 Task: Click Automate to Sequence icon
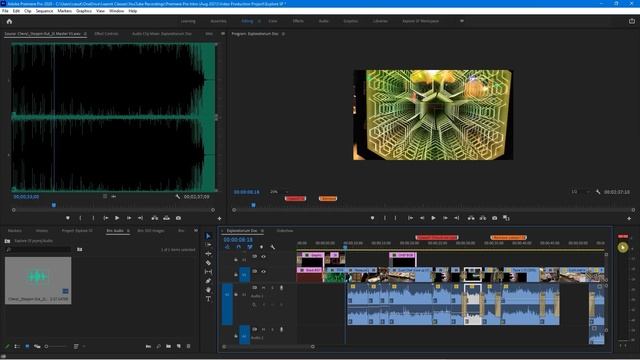[x=148, y=347]
